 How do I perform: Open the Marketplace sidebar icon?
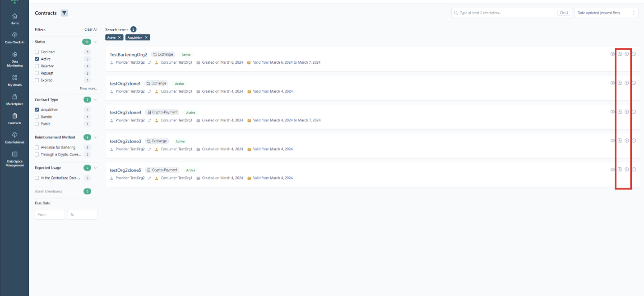(14, 99)
